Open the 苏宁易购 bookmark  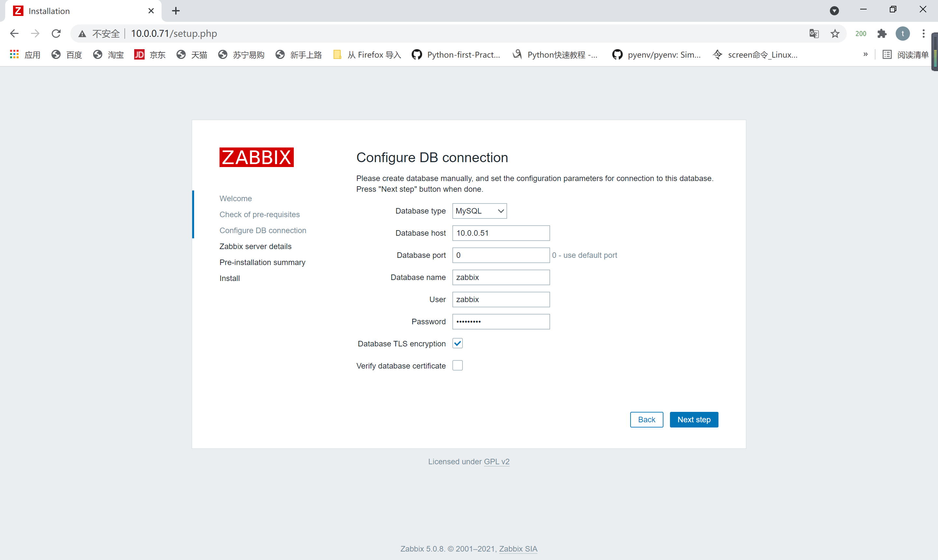tap(241, 55)
